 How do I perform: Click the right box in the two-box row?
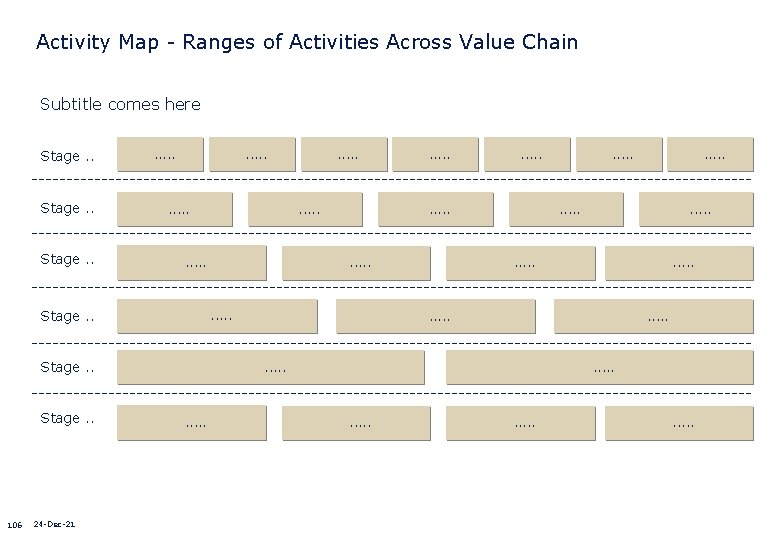tap(600, 368)
